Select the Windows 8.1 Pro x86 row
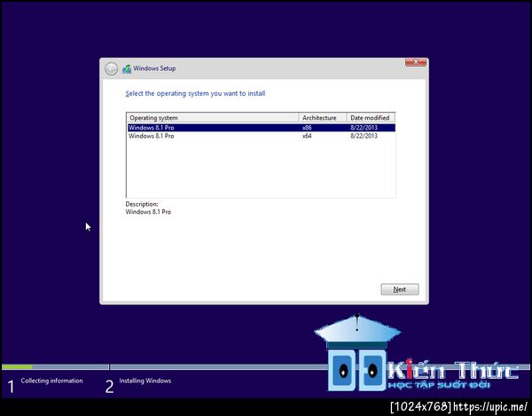Screen dimensions: 532x416 [262, 128]
